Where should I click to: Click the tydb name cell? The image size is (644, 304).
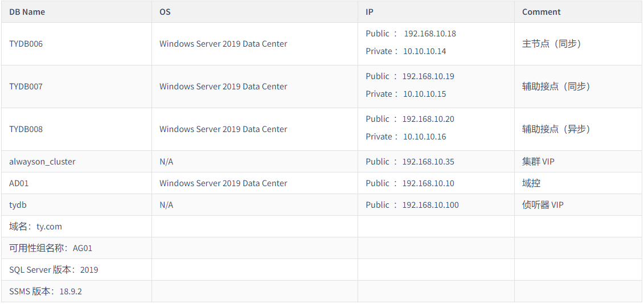[18, 205]
